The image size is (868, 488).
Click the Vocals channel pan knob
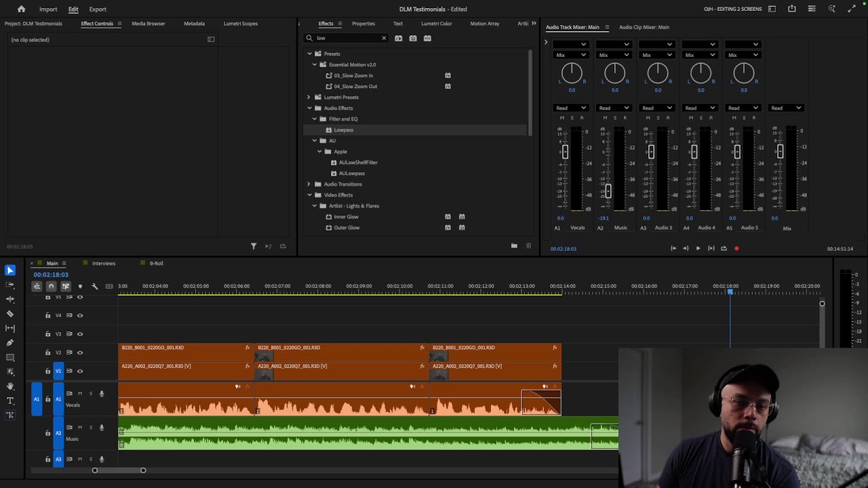(572, 73)
